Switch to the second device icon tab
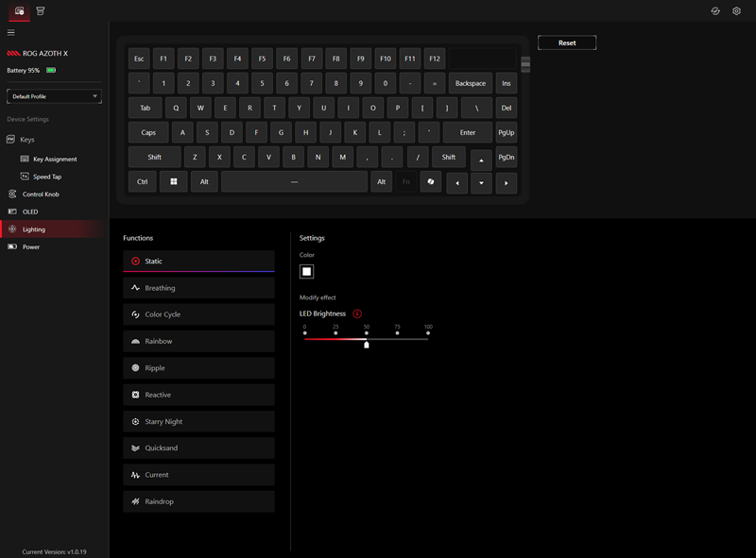 click(x=41, y=10)
